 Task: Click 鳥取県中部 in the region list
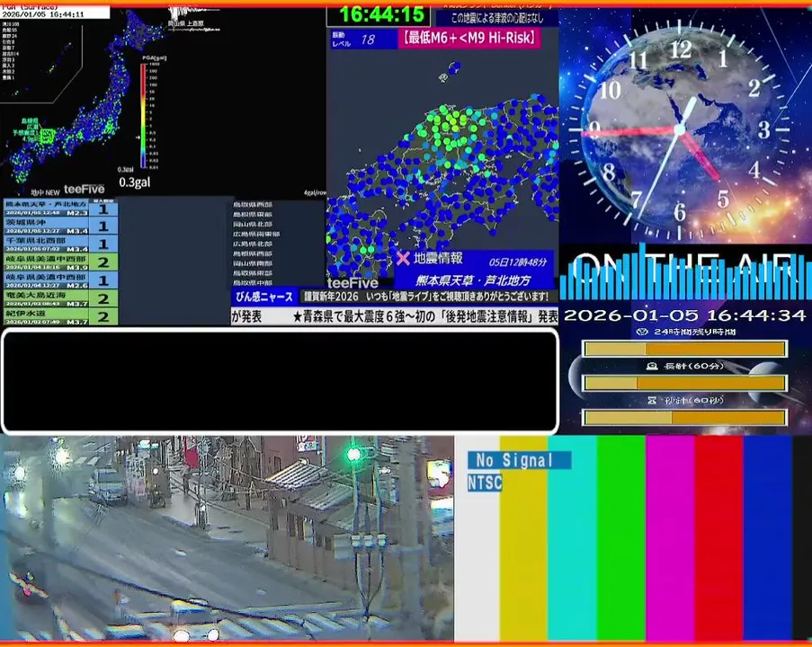click(x=252, y=283)
